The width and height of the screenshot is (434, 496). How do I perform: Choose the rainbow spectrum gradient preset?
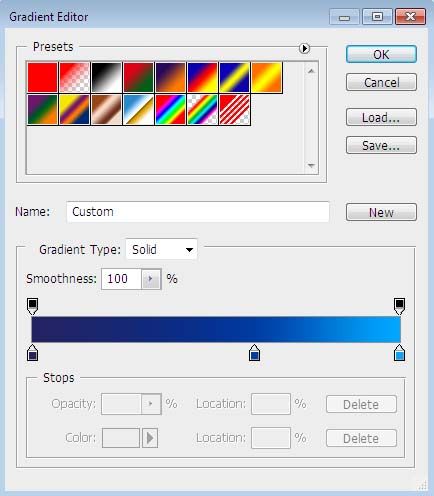170,110
